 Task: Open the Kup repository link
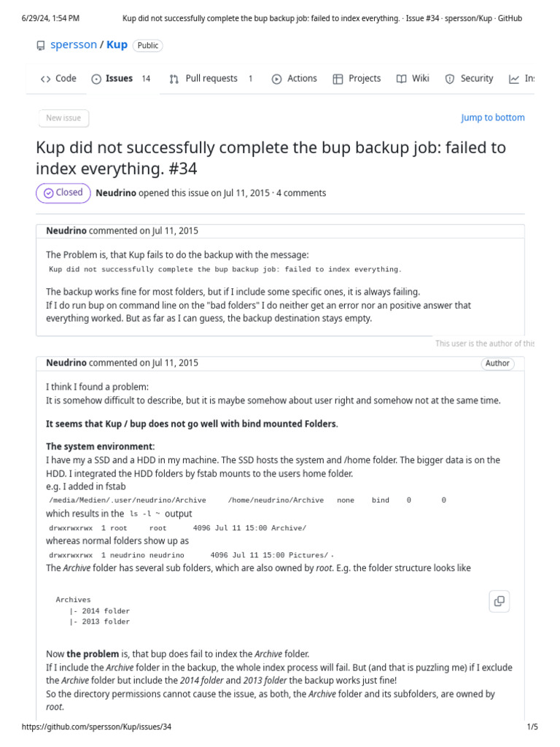click(117, 45)
